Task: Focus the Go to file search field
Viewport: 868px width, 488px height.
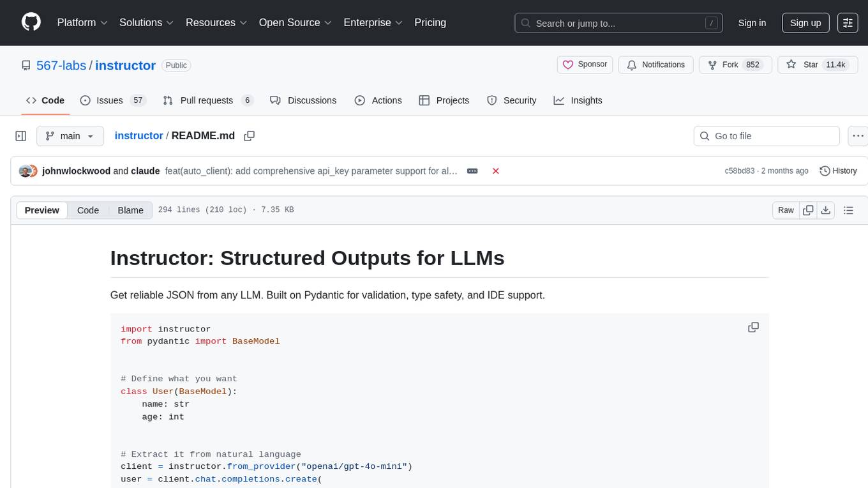Action: tap(767, 136)
